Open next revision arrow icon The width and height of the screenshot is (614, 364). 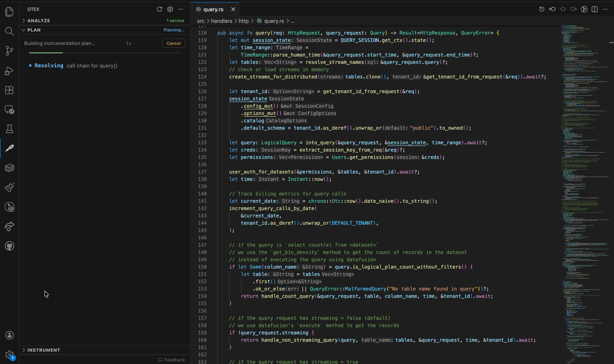click(574, 9)
